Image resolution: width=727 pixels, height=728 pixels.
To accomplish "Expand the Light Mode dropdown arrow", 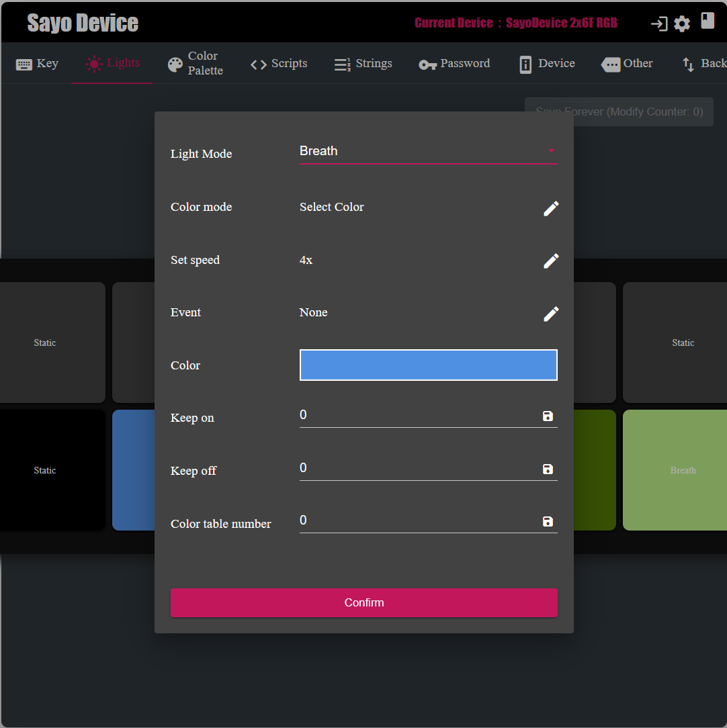I will coord(552,150).
